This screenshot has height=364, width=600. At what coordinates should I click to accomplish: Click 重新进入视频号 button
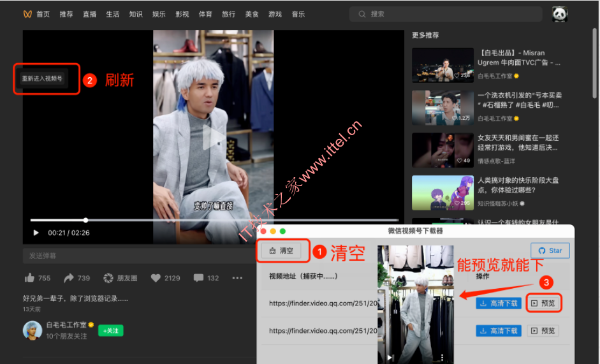pos(42,78)
